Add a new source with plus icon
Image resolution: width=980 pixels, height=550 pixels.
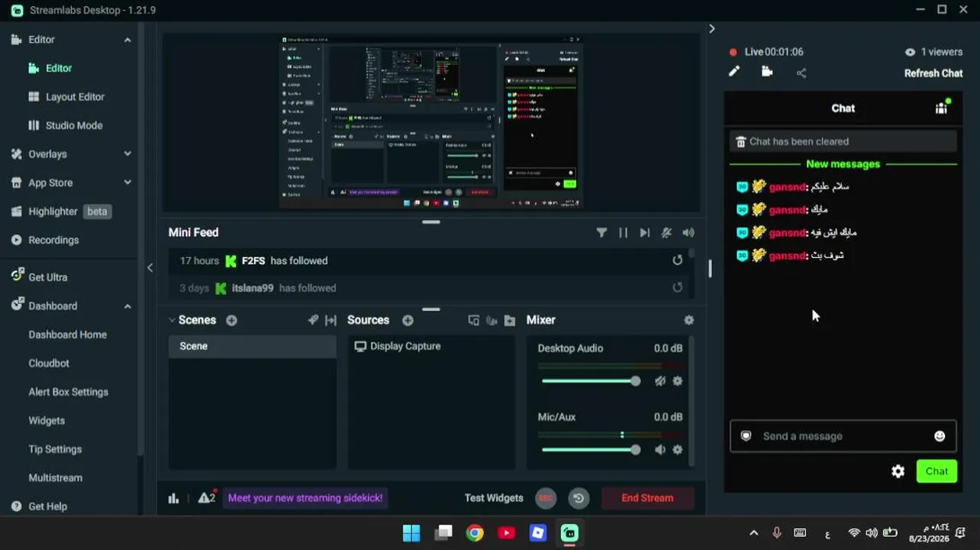[408, 321]
